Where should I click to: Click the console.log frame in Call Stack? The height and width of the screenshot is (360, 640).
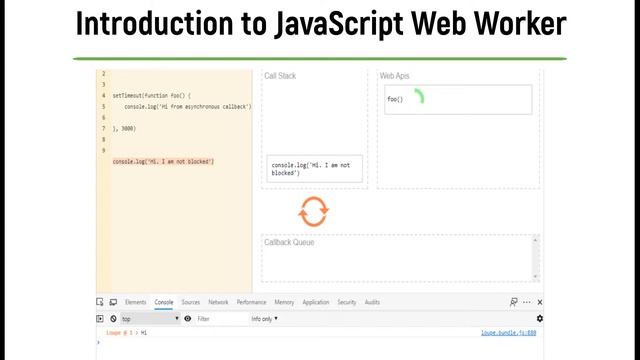(314, 169)
